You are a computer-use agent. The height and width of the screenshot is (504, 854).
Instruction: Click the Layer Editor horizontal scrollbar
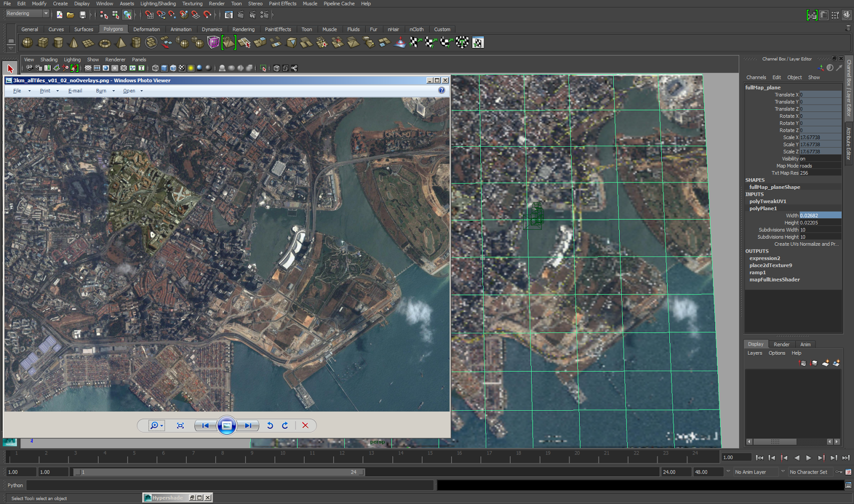(x=775, y=442)
